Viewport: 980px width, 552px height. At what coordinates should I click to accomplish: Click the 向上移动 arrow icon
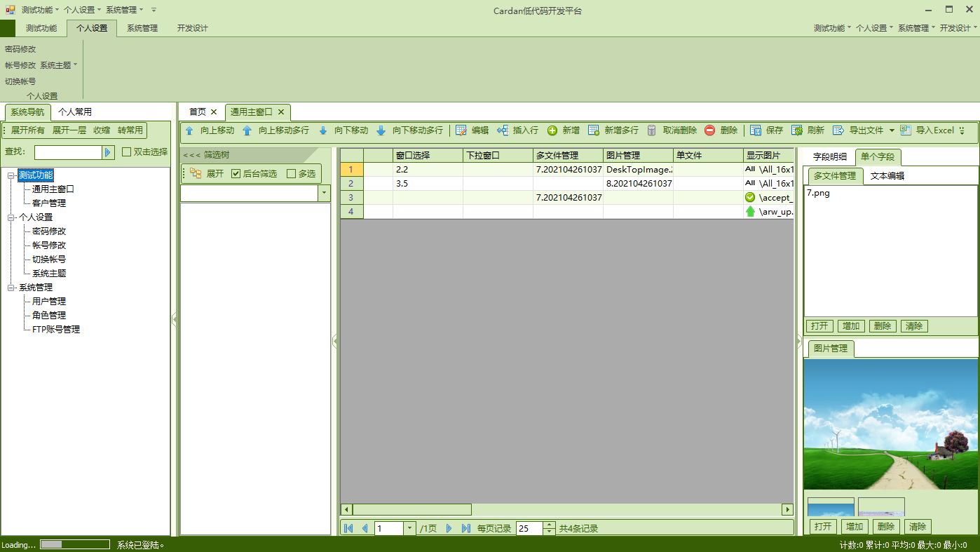(x=189, y=130)
